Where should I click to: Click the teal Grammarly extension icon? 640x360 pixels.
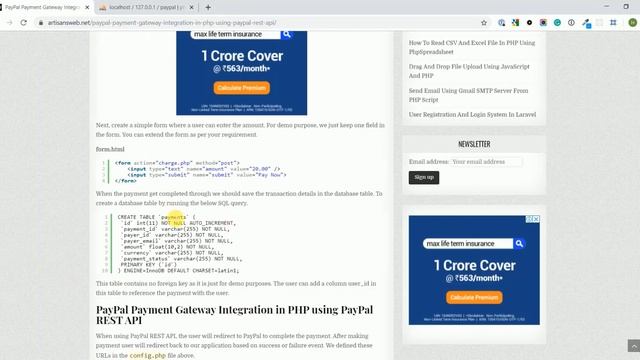tap(557, 23)
